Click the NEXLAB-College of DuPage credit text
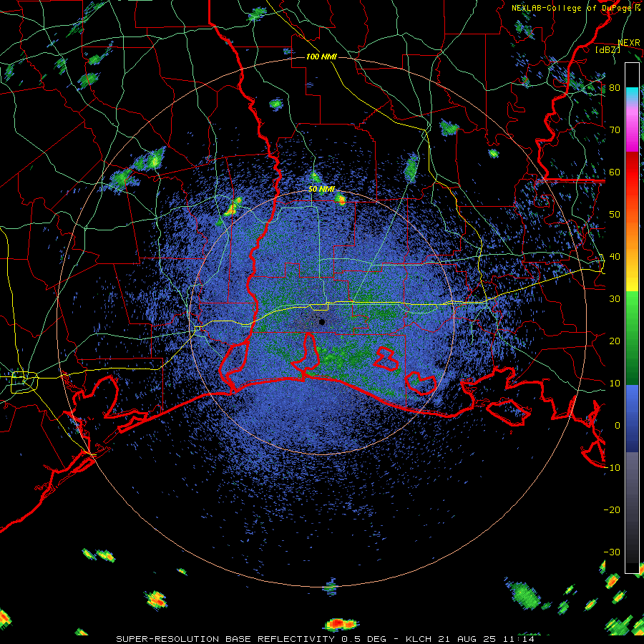 [x=576, y=8]
